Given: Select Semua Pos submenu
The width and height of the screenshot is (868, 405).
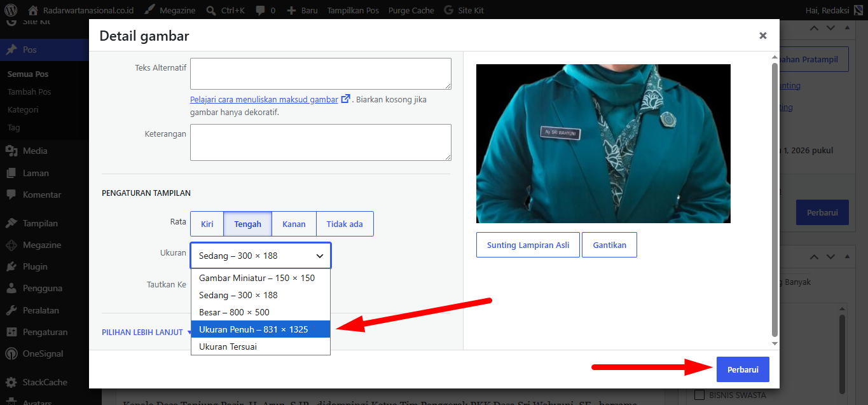Looking at the screenshot, I should coord(28,74).
